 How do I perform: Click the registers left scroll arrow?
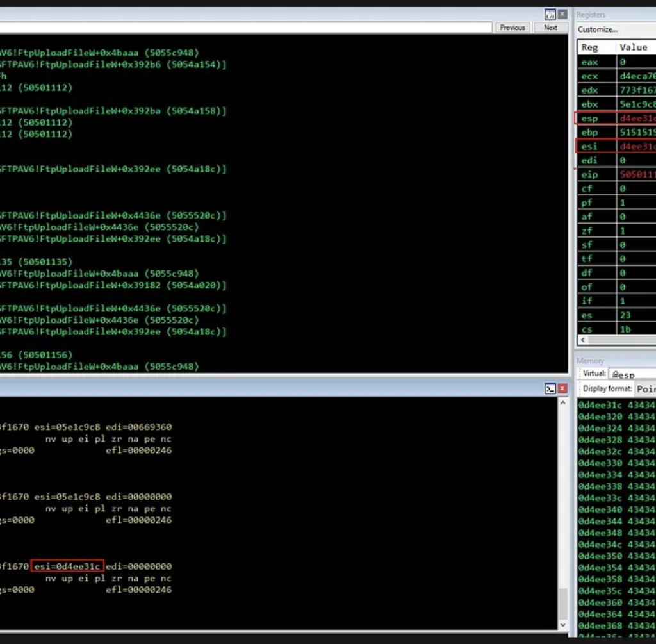[582, 340]
